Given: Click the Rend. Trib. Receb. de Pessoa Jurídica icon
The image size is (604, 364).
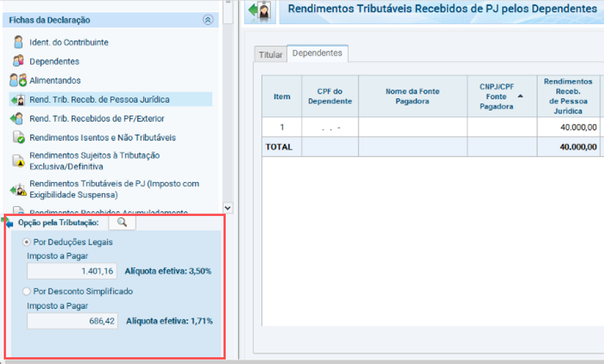Looking at the screenshot, I should point(18,100).
